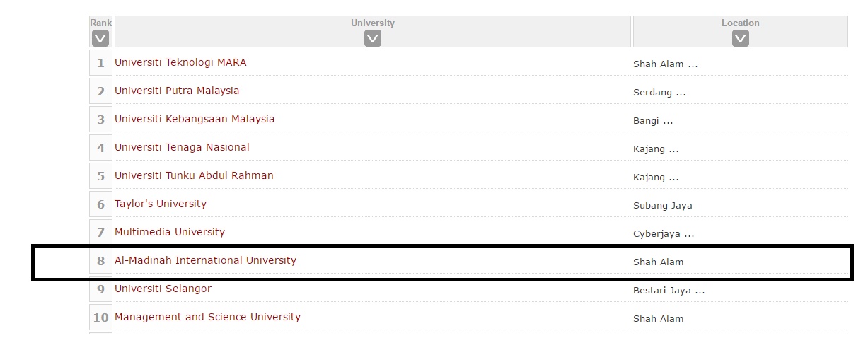Select Taylor's University link
The image size is (868, 355).
click(161, 204)
